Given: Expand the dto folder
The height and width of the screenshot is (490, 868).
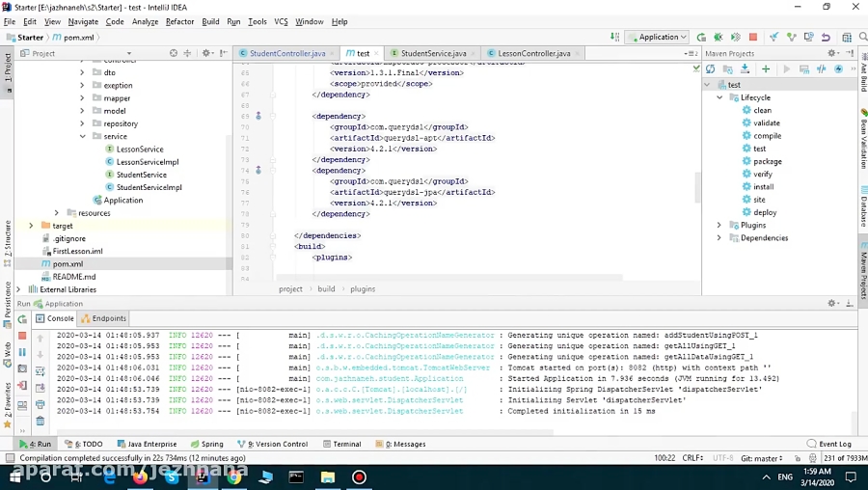Looking at the screenshot, I should pyautogui.click(x=82, y=72).
